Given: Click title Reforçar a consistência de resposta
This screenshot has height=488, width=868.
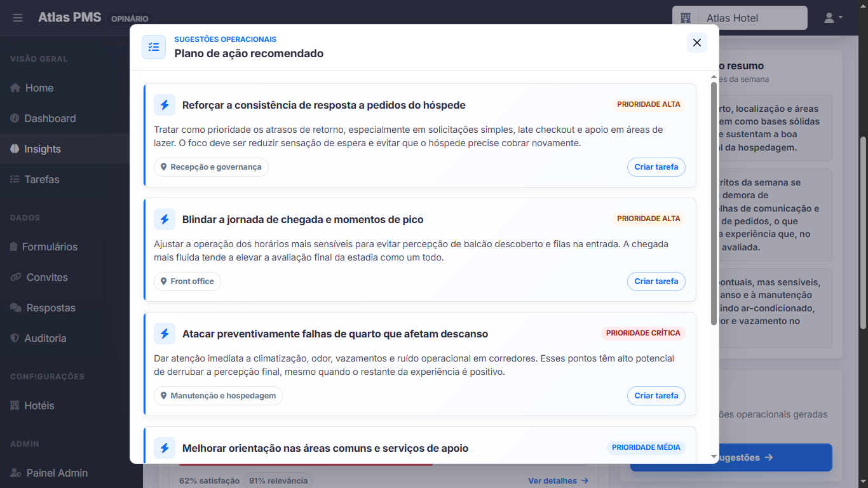Looking at the screenshot, I should pyautogui.click(x=324, y=105).
